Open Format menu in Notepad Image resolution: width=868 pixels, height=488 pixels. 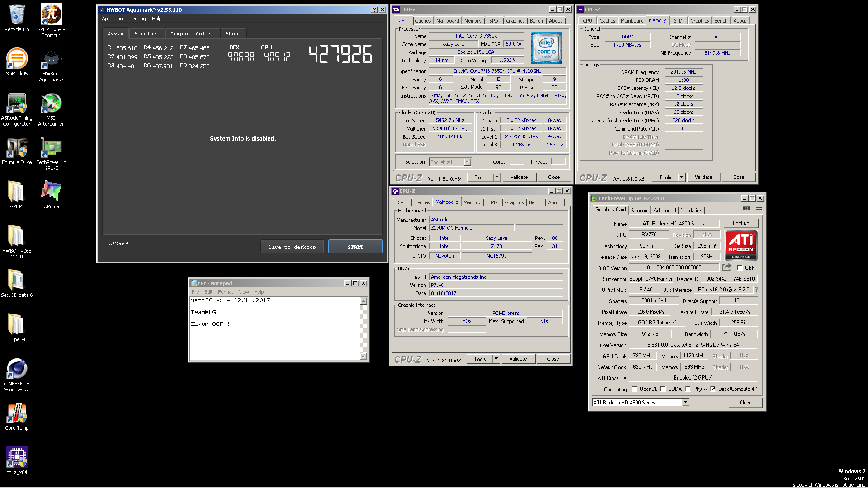click(225, 292)
